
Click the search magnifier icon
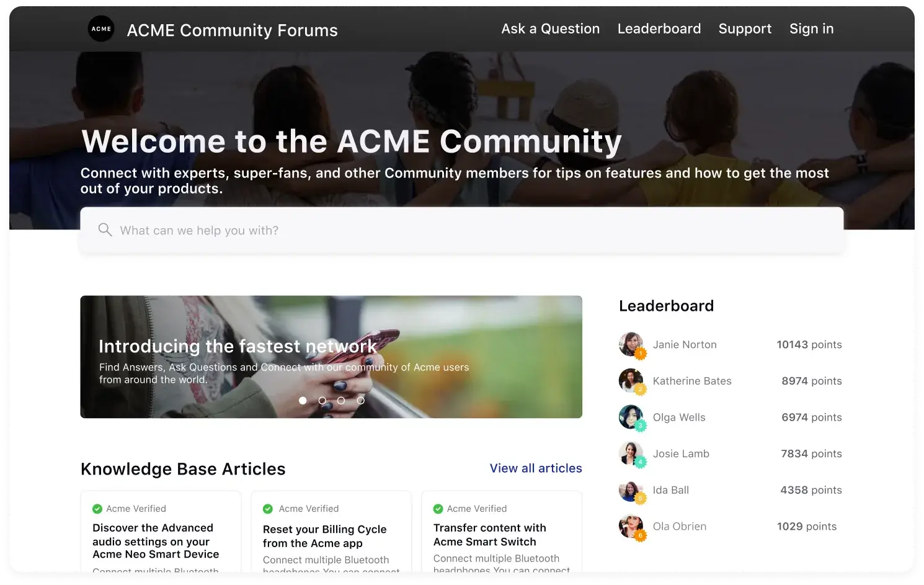(105, 230)
